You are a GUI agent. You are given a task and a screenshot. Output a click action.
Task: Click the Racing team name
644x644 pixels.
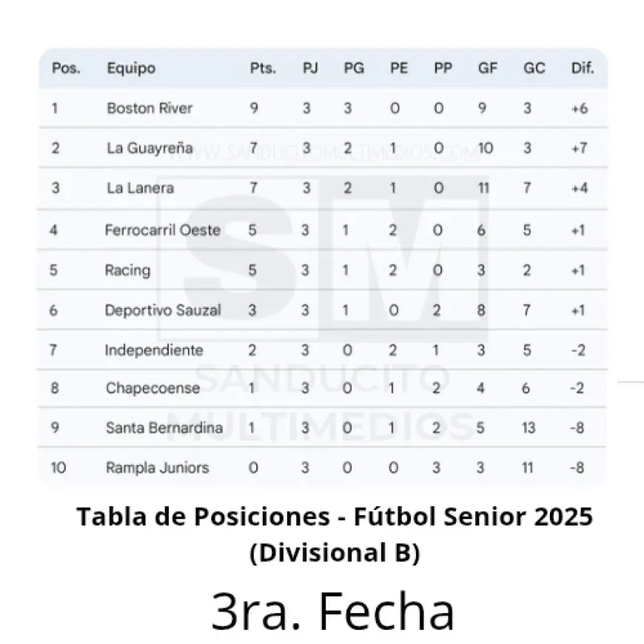[127, 270]
